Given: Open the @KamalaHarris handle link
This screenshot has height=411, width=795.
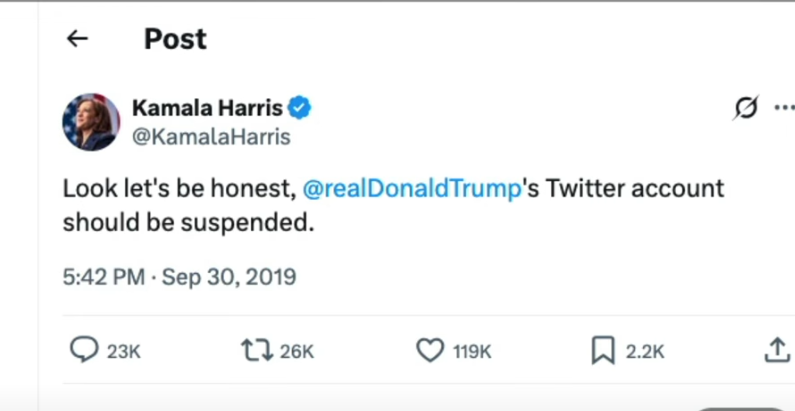Looking at the screenshot, I should pos(211,137).
